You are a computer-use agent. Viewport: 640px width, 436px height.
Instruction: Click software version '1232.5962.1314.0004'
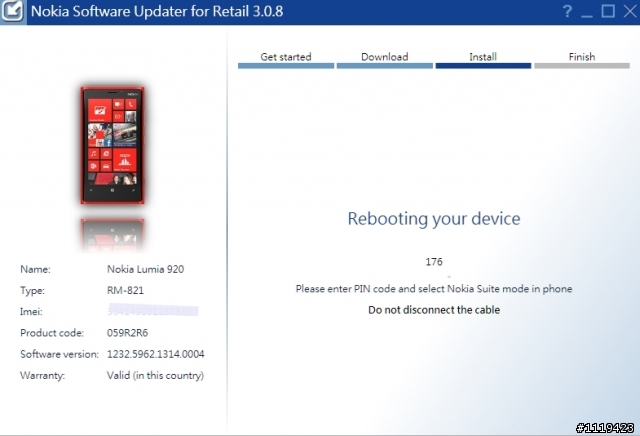tap(156, 354)
